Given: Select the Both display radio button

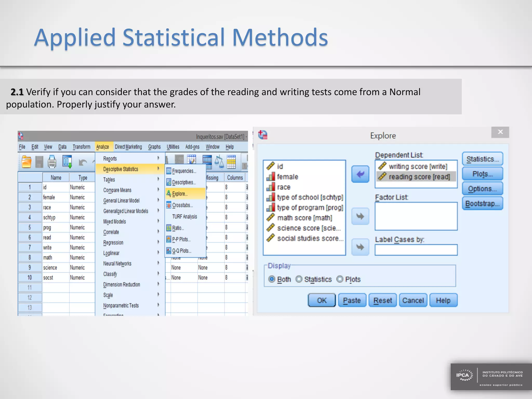Looking at the screenshot, I should [272, 279].
